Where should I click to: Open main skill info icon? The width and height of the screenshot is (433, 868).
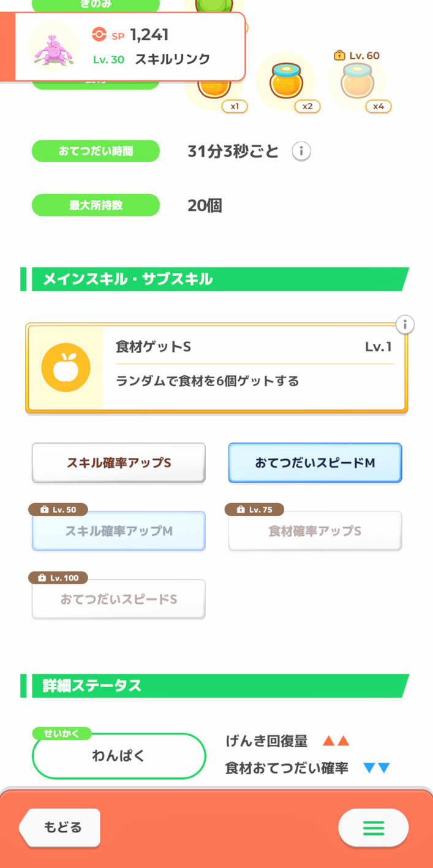point(405,324)
